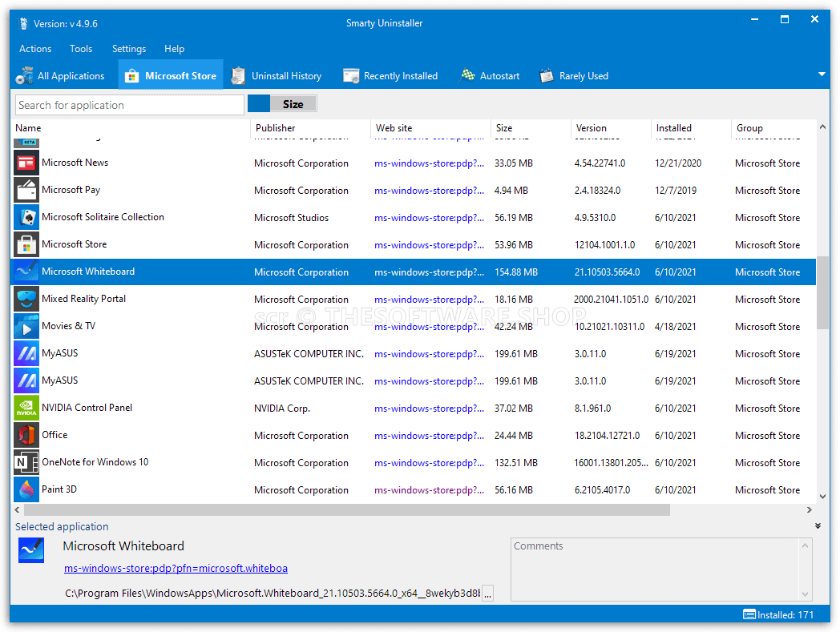The height and width of the screenshot is (632, 840).
Task: Open the Settings menu
Action: (128, 49)
